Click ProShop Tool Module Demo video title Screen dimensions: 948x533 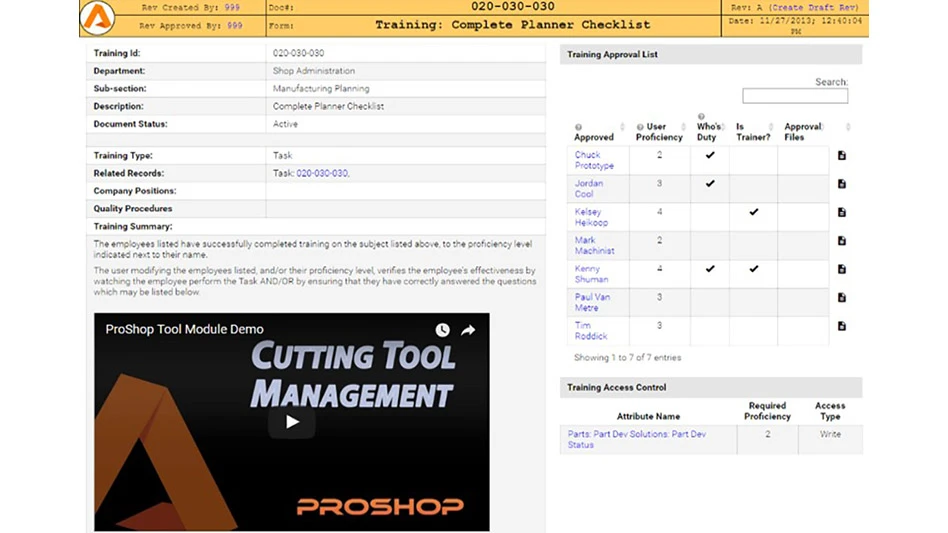coord(184,329)
